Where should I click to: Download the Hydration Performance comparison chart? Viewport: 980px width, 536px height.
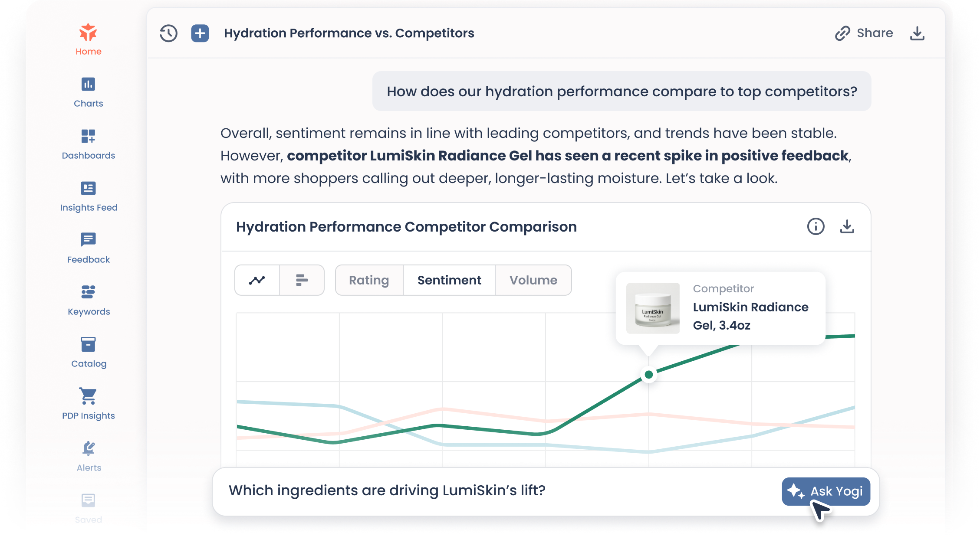[847, 226]
